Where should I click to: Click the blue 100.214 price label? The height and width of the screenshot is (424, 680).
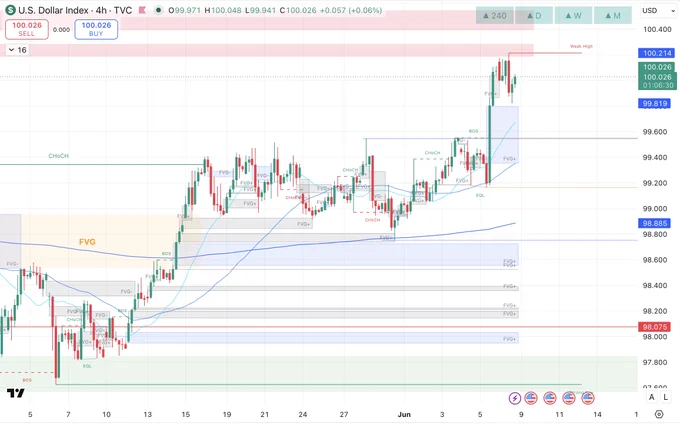click(x=657, y=53)
